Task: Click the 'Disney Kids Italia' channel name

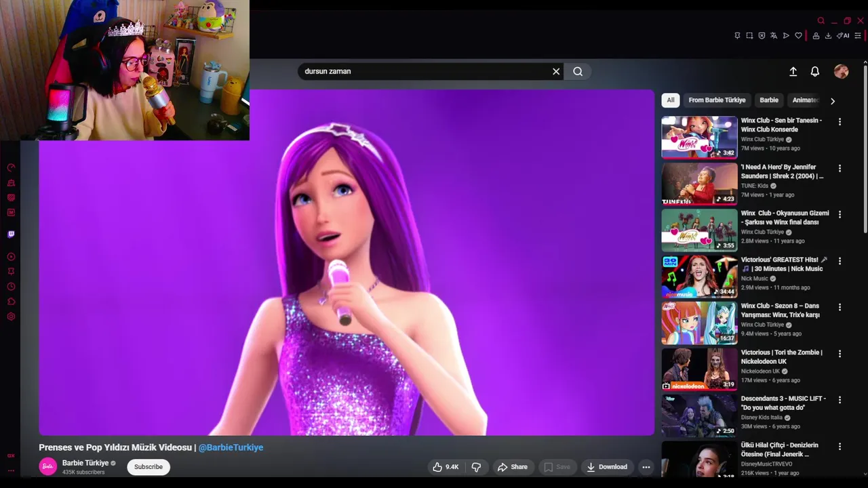Action: click(762, 418)
